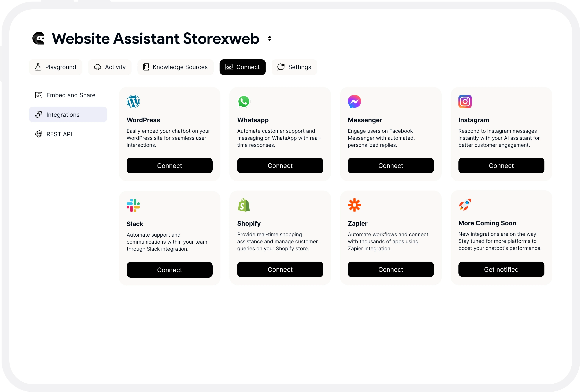Click the WordPress integration icon
580x392 pixels.
click(133, 102)
